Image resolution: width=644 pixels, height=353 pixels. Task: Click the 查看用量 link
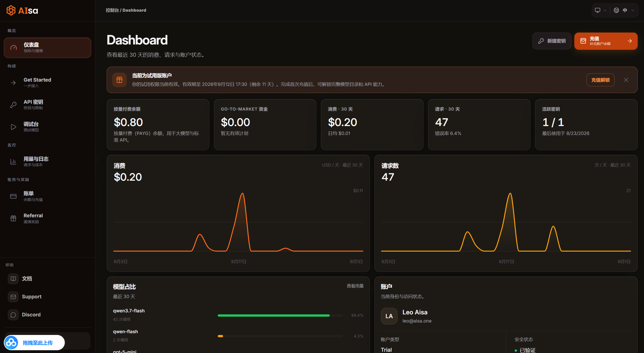pyautogui.click(x=355, y=286)
